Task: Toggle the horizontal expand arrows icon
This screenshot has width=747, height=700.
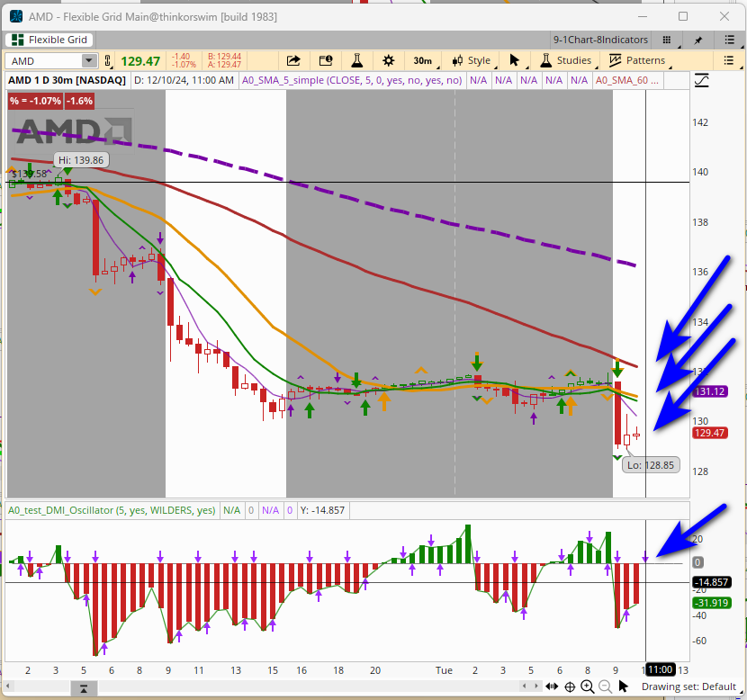Action: click(553, 687)
